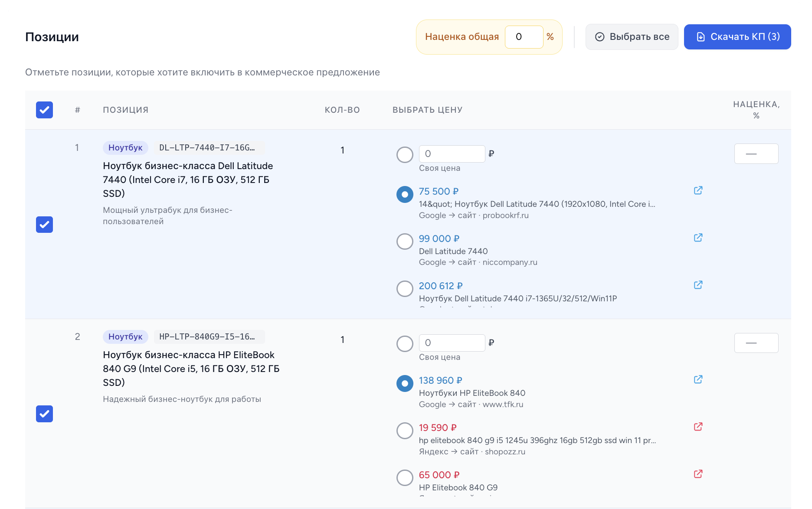Uncheck the Dell Latitude 7440 row checkbox

pyautogui.click(x=44, y=225)
